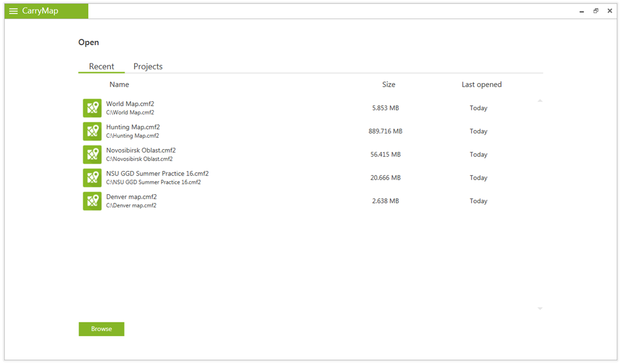Image resolution: width=623 pixels, height=364 pixels.
Task: Select the World Map.cmf2 file name
Action: (130, 104)
